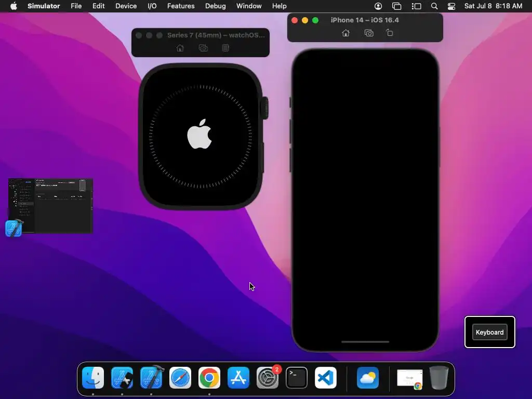Open the Debug menu
The height and width of the screenshot is (399, 532).
point(216,6)
